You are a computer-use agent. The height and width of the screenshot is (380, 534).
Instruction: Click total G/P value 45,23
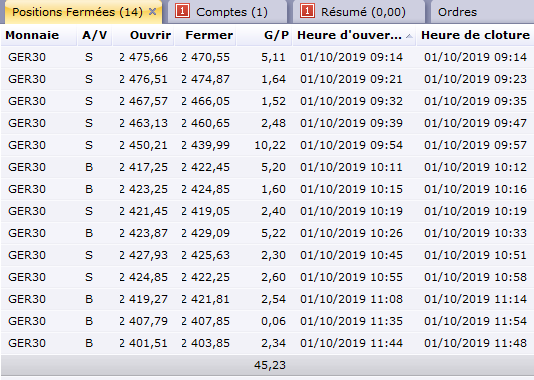click(x=270, y=365)
